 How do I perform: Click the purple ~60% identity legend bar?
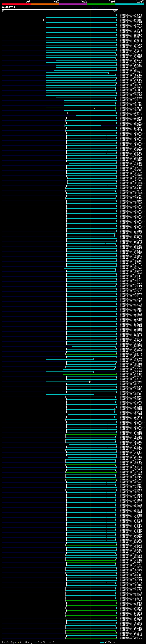pos(73,4)
